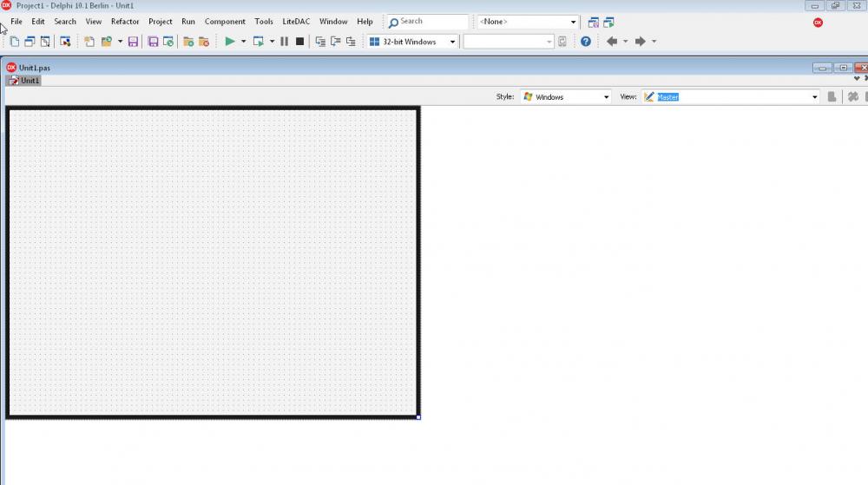Open the Help menu
The image size is (868, 485).
(x=365, y=22)
